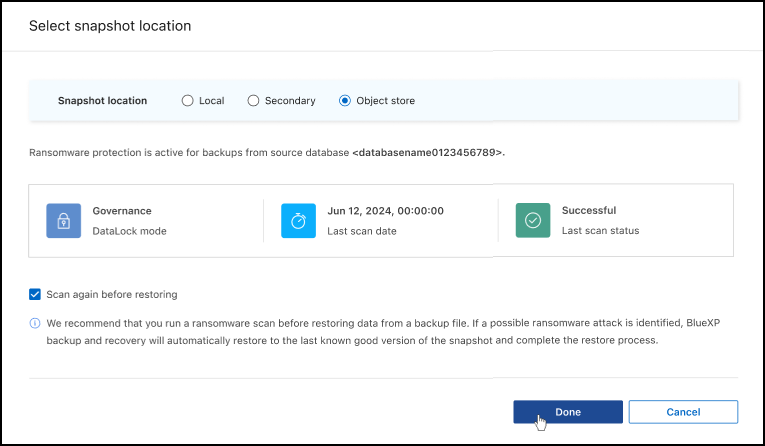Click the green Successful checkmark icon
Viewport: 765px width, 446px height.
point(533,220)
